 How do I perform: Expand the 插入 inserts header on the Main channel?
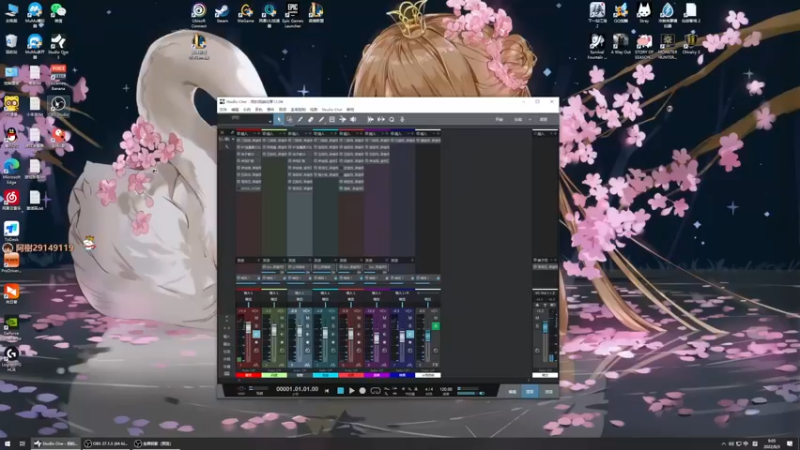click(545, 134)
